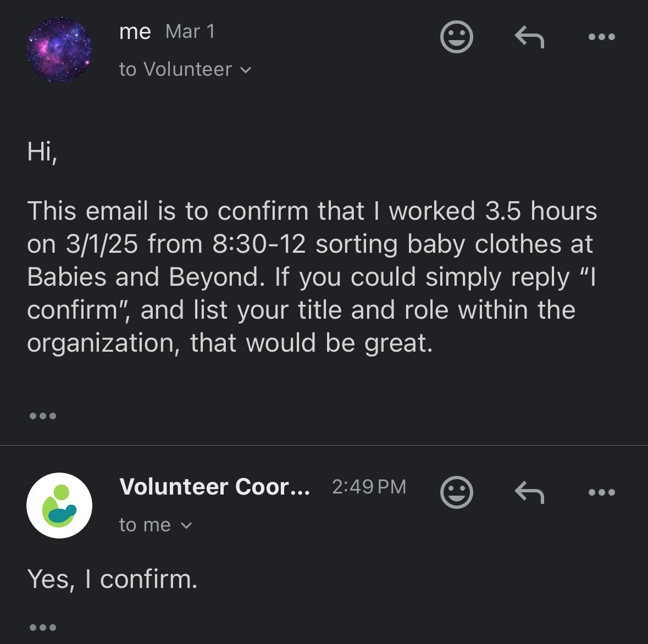Reply to the Volunteer Coordinator's 2:49 PM message

pos(529,492)
